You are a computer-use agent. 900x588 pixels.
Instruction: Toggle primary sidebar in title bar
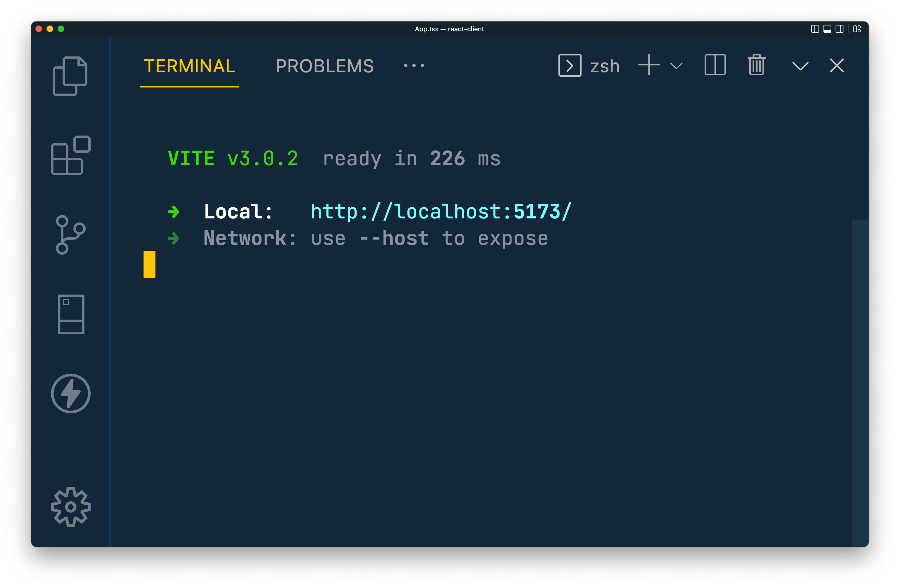[x=815, y=29]
